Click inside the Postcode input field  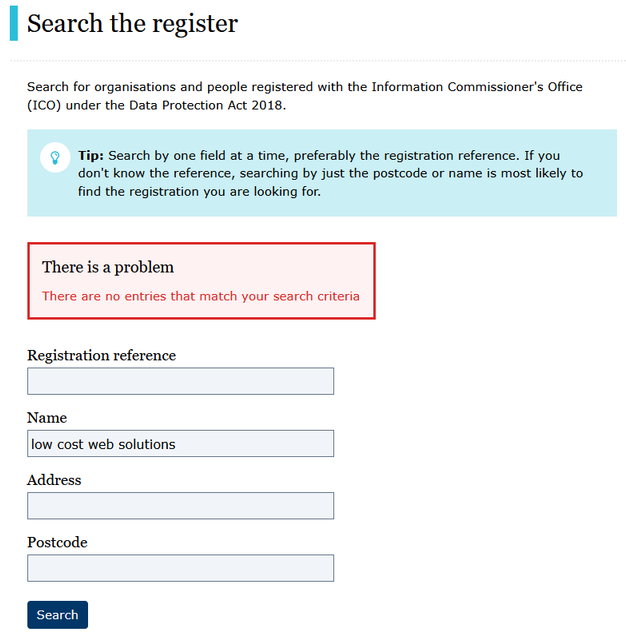pos(180,568)
